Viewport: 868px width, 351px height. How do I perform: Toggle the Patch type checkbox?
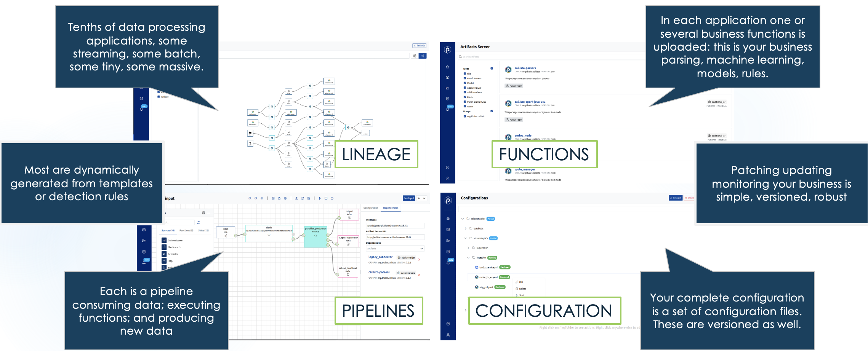(465, 97)
